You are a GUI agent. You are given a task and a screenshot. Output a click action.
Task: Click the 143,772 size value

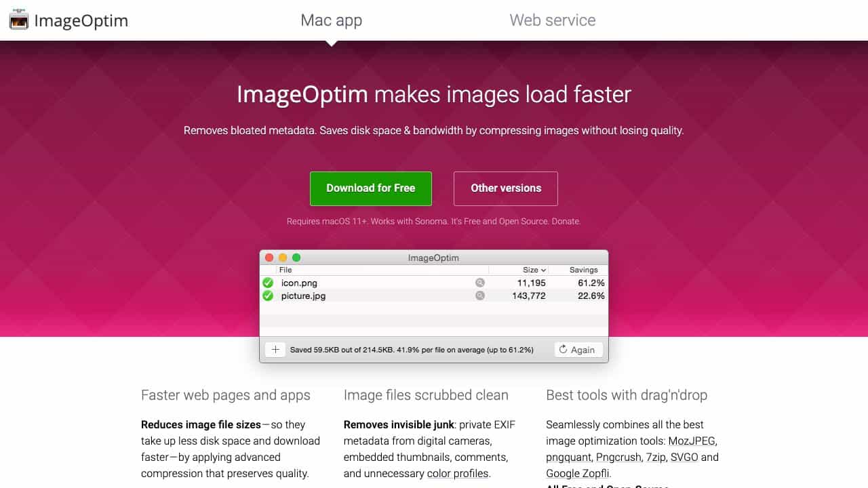(x=528, y=296)
